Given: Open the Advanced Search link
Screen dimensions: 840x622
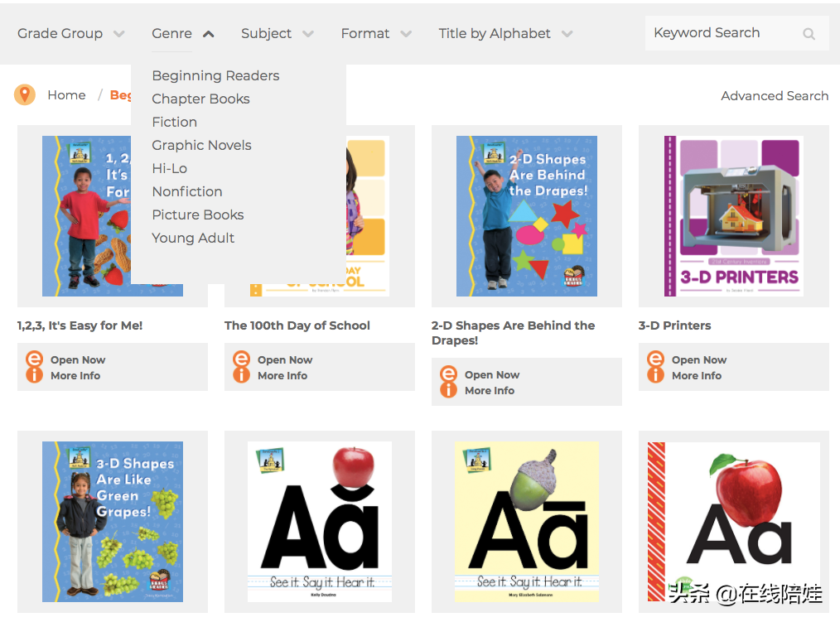Looking at the screenshot, I should (775, 96).
